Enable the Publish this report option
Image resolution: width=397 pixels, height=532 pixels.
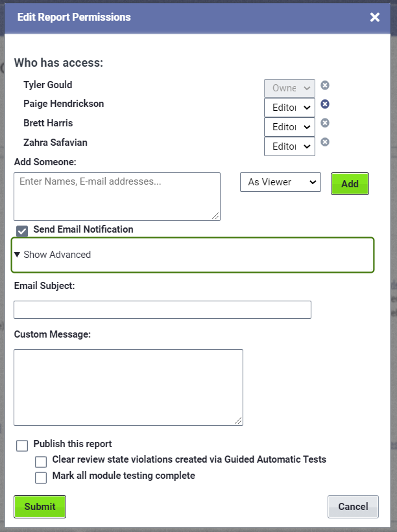(x=21, y=445)
